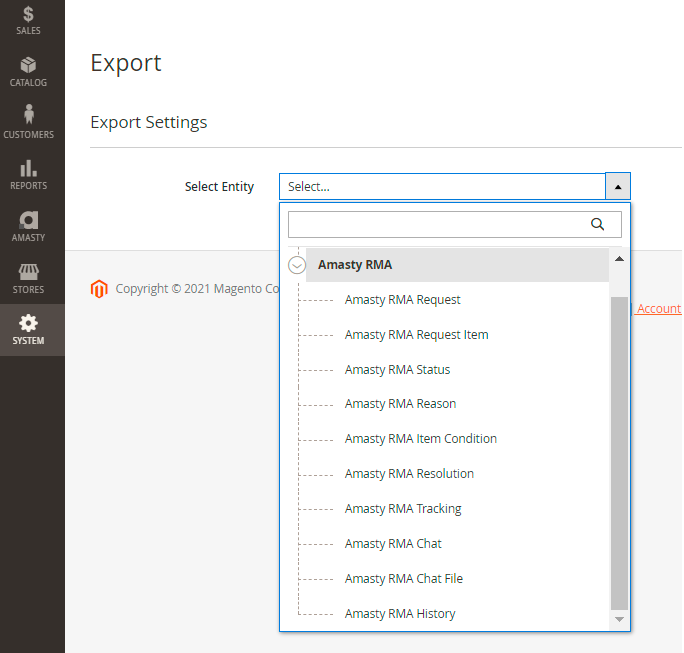Click the entity search input field

pyautogui.click(x=438, y=225)
